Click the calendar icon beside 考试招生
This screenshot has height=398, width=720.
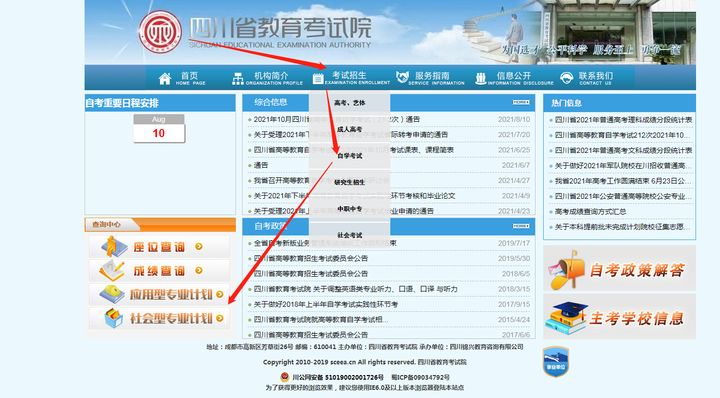[318, 79]
